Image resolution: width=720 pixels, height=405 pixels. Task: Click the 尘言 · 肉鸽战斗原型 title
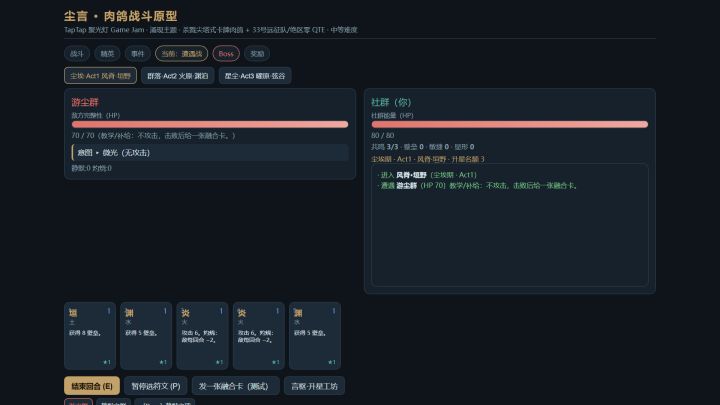click(121, 16)
